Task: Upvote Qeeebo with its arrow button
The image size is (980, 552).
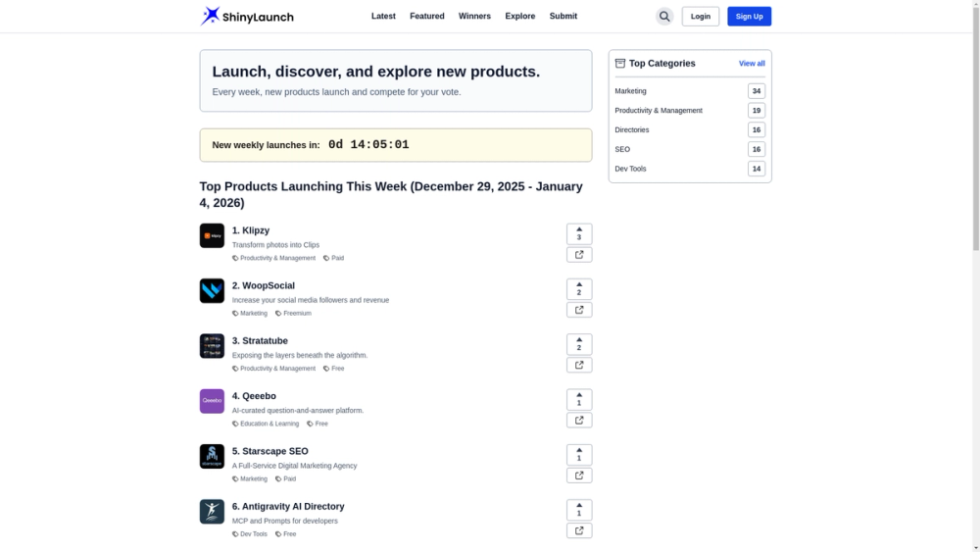Action: (x=579, y=399)
